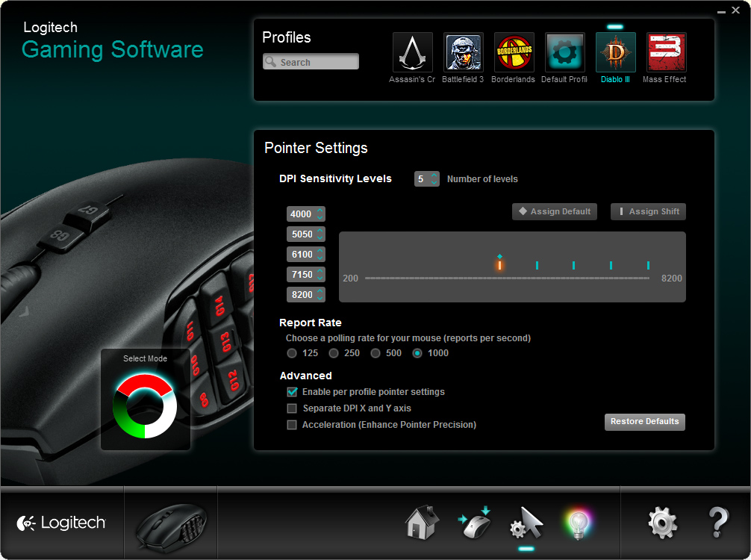751x560 pixels.
Task: Select the Mass Effect 3 profile
Action: point(665,52)
